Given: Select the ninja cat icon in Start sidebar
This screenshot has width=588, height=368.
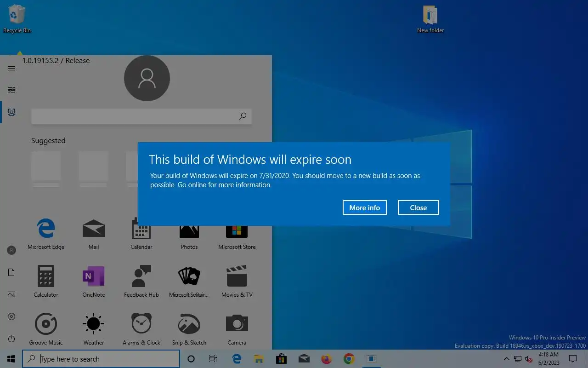Looking at the screenshot, I should 11,112.
